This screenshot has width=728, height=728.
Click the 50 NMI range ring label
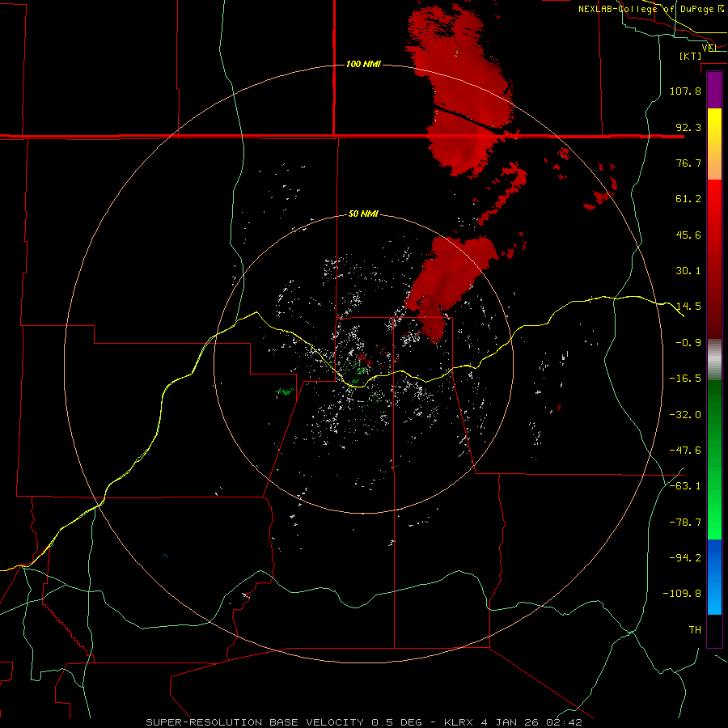(363, 214)
